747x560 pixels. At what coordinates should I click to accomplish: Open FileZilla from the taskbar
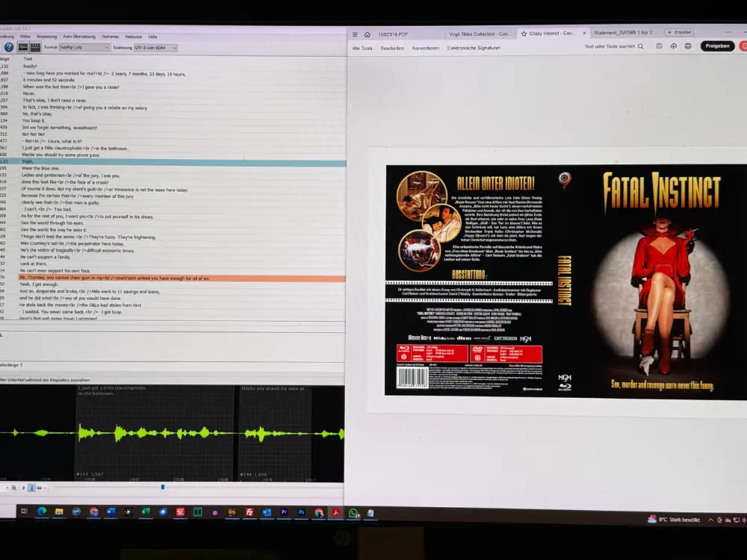point(249,512)
